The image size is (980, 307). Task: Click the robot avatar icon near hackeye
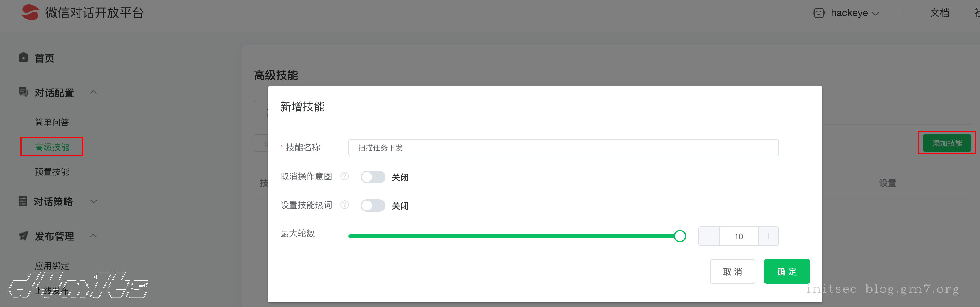[x=819, y=13]
